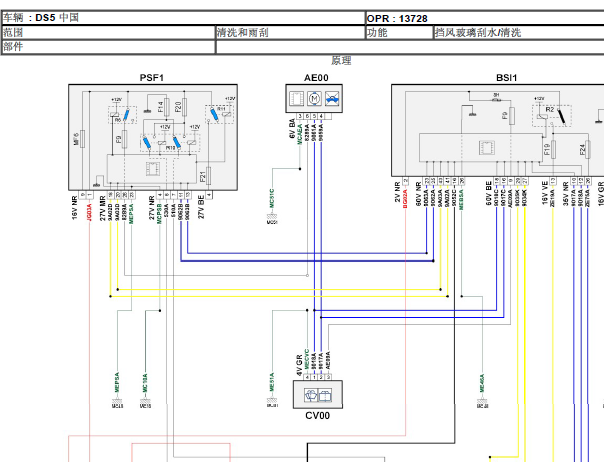The width and height of the screenshot is (604, 462).
Task: Click the AE00 component label
Action: tap(315, 77)
